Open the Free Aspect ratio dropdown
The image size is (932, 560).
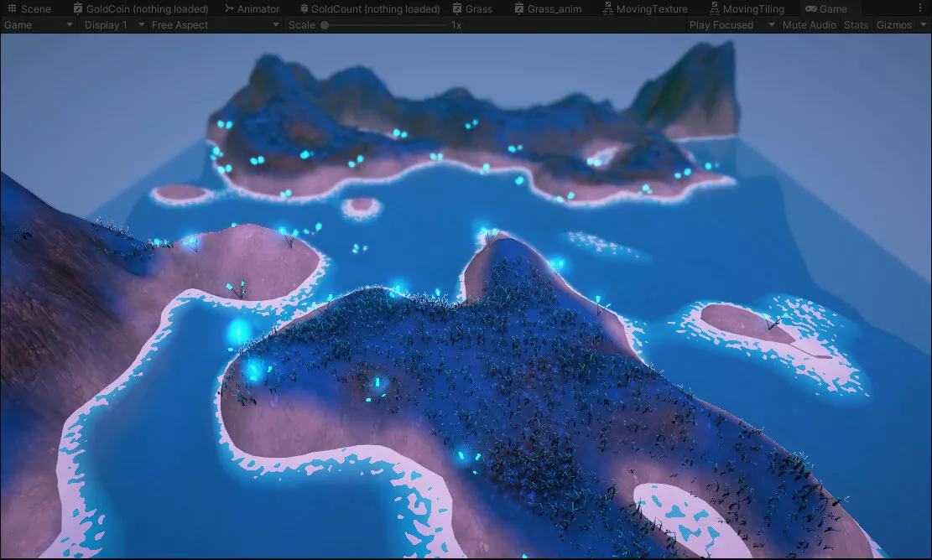(215, 25)
